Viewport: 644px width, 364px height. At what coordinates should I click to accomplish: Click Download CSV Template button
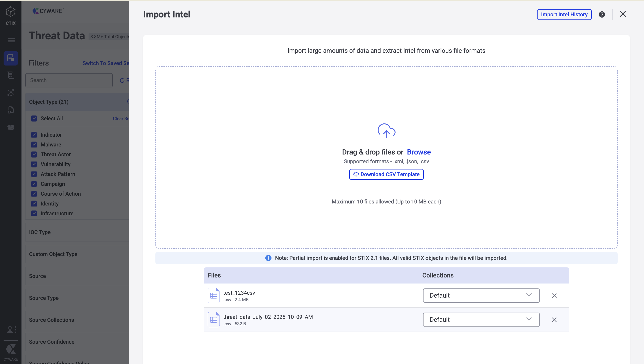(386, 174)
